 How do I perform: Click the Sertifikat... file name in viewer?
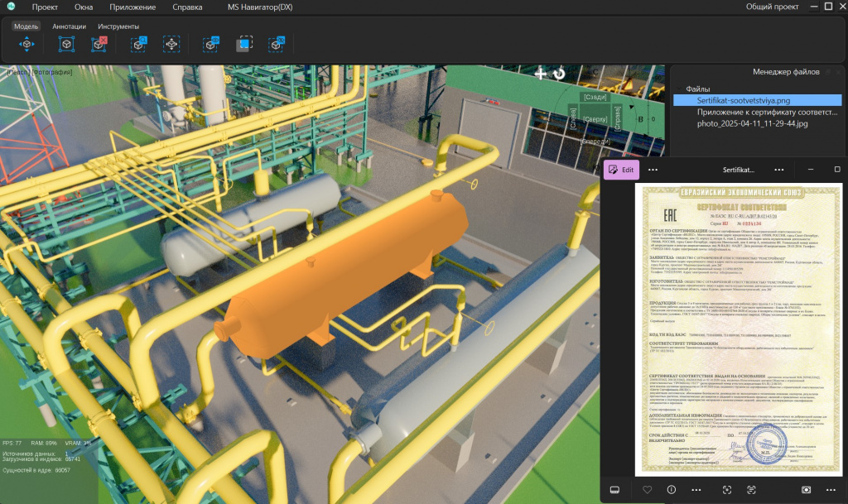pos(738,170)
